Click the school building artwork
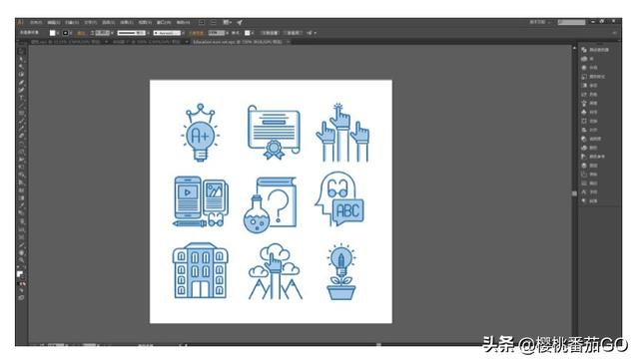 pyautogui.click(x=200, y=271)
